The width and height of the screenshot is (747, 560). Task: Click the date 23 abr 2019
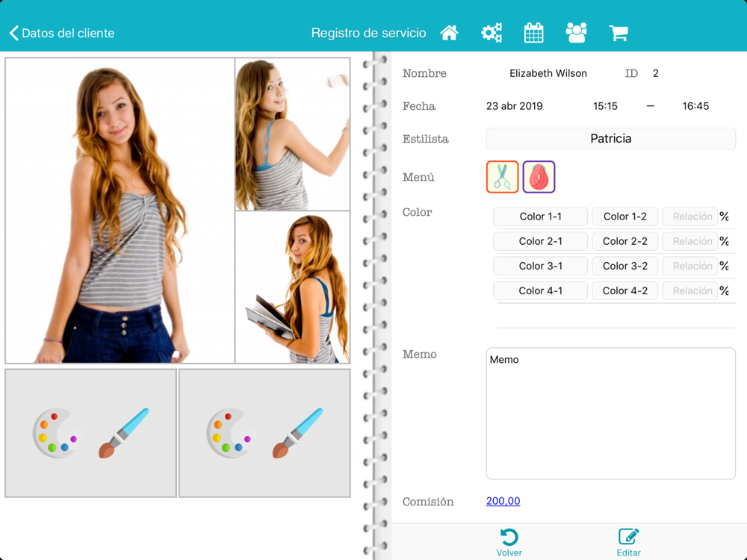514,106
